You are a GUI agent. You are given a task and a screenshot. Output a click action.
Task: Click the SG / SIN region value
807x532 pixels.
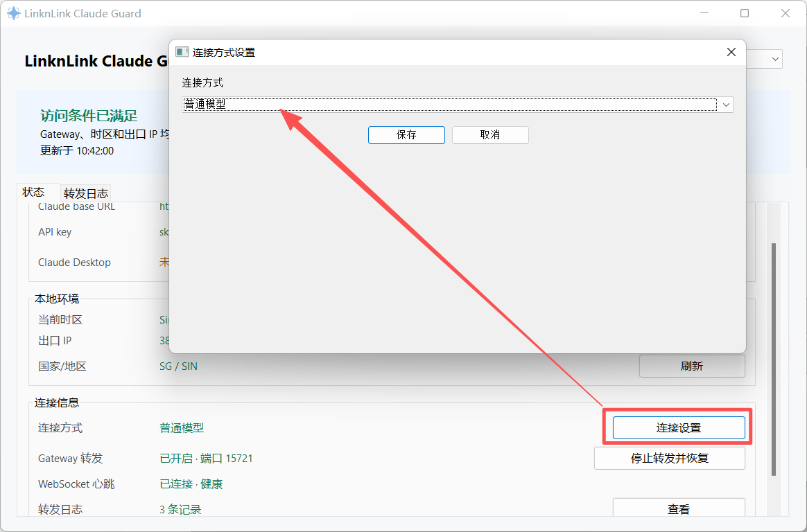[x=179, y=366]
